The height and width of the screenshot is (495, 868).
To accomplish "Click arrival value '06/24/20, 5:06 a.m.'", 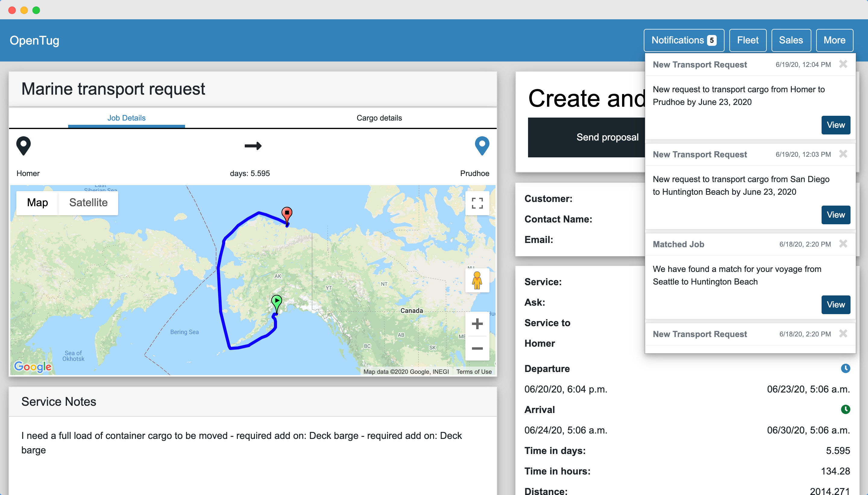I will pos(566,430).
